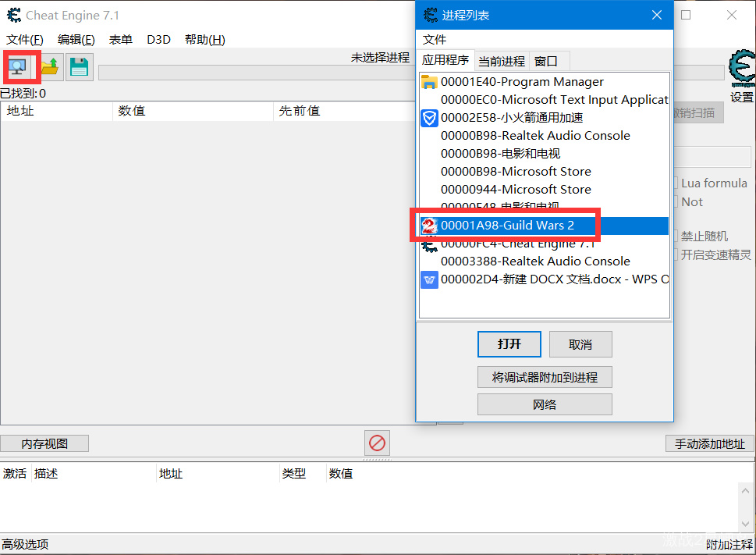
Task: Click the Cheat Engine logo above 设置
Action: point(741,68)
